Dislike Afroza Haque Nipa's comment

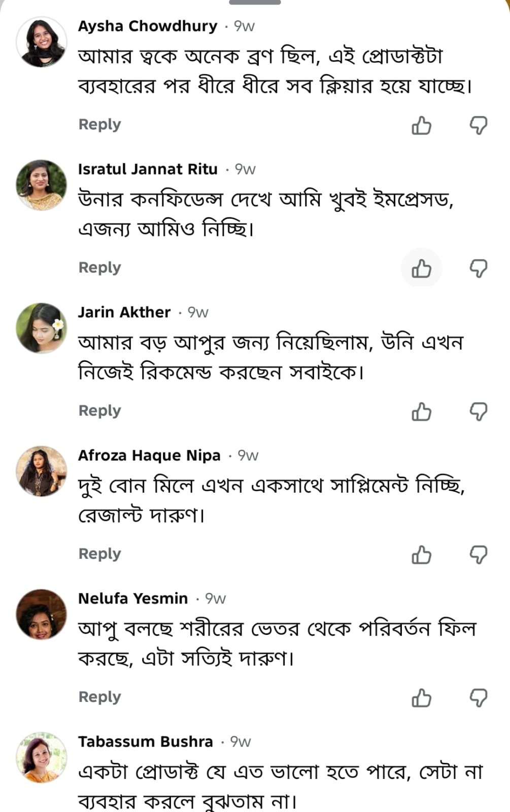[478, 554]
